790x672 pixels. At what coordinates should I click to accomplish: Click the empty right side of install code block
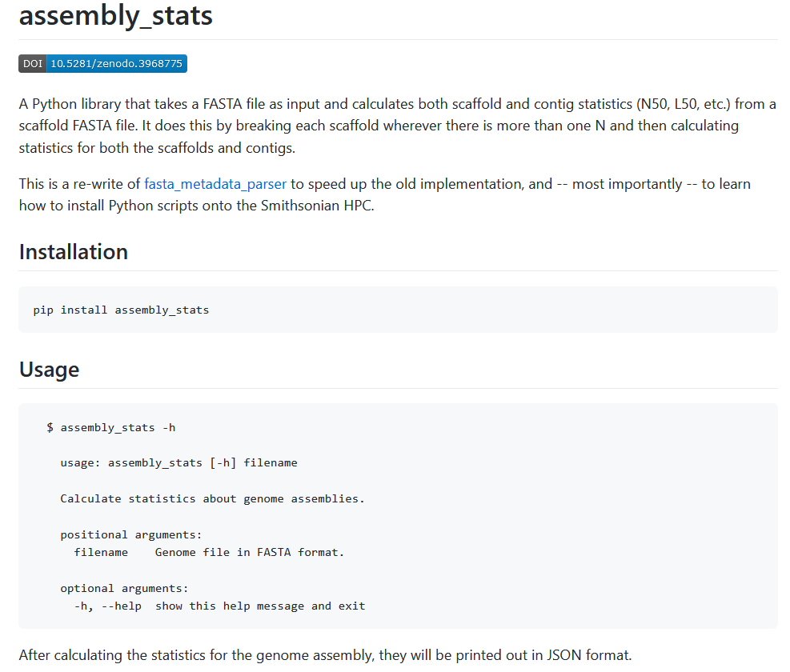[x=560, y=310]
